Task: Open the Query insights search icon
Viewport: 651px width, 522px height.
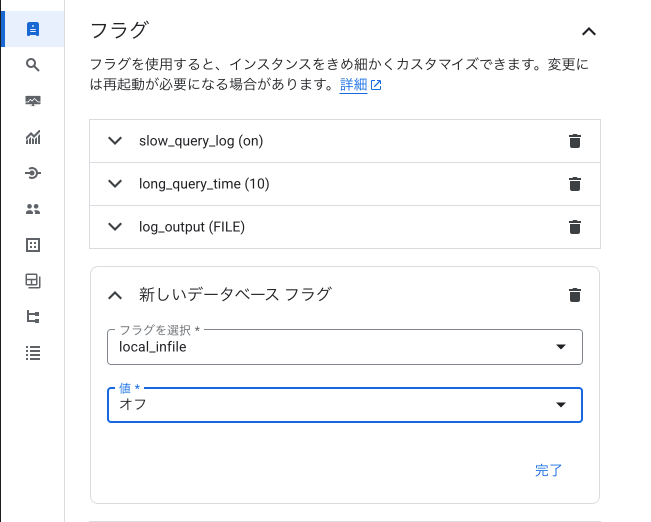Action: 33,65
